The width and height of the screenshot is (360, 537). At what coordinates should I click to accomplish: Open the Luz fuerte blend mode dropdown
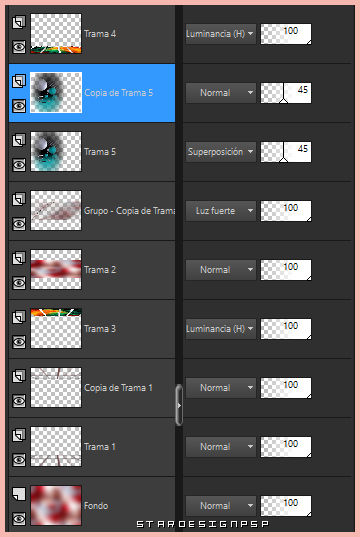coord(221,211)
